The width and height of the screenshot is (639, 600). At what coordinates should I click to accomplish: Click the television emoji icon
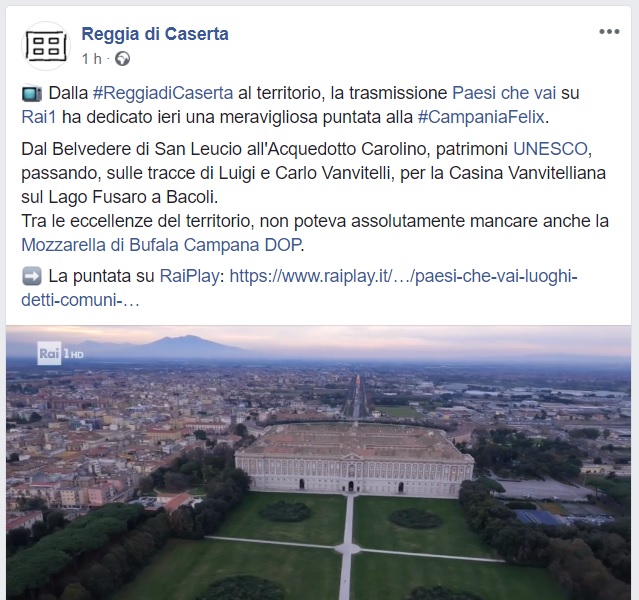tap(31, 93)
